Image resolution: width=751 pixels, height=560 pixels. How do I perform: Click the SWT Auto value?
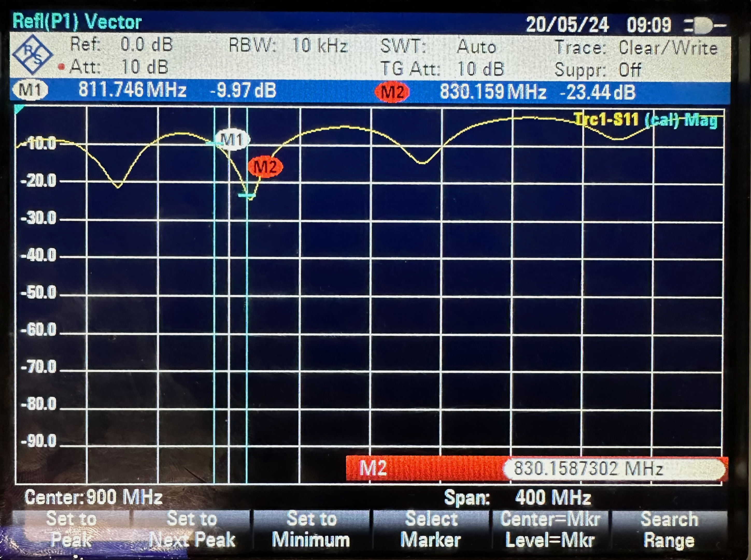coord(477,47)
